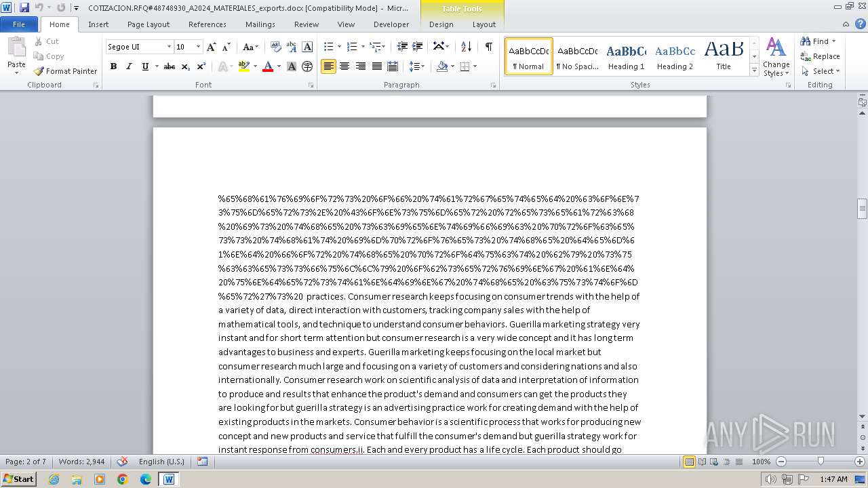Click the Clear Formatting icon
Viewport: 868px width, 488px height.
pyautogui.click(x=276, y=47)
